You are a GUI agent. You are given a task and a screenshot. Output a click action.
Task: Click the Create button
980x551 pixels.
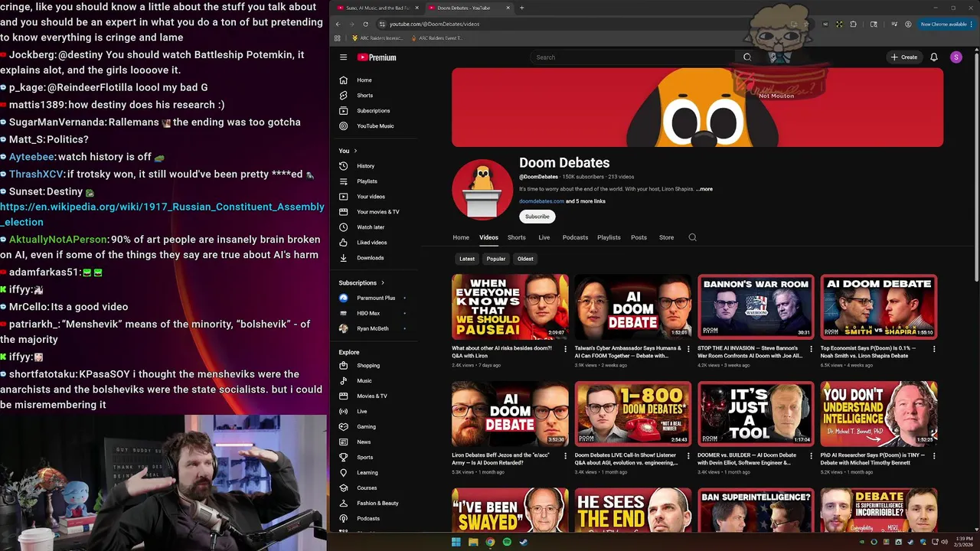tap(904, 57)
